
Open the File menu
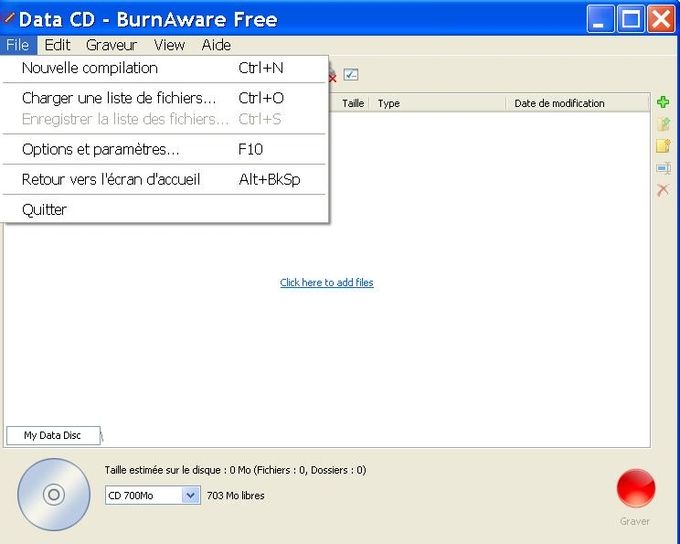[18, 45]
